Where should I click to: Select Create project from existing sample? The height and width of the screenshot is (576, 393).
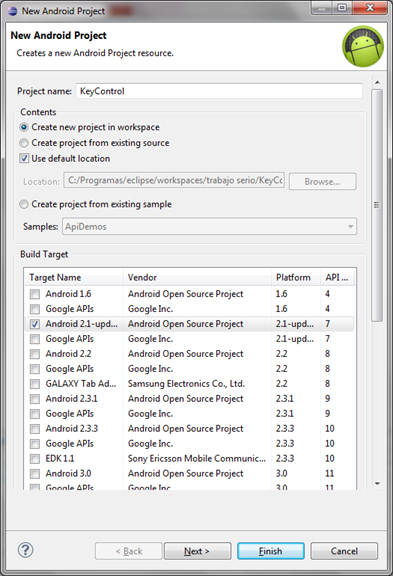point(24,204)
